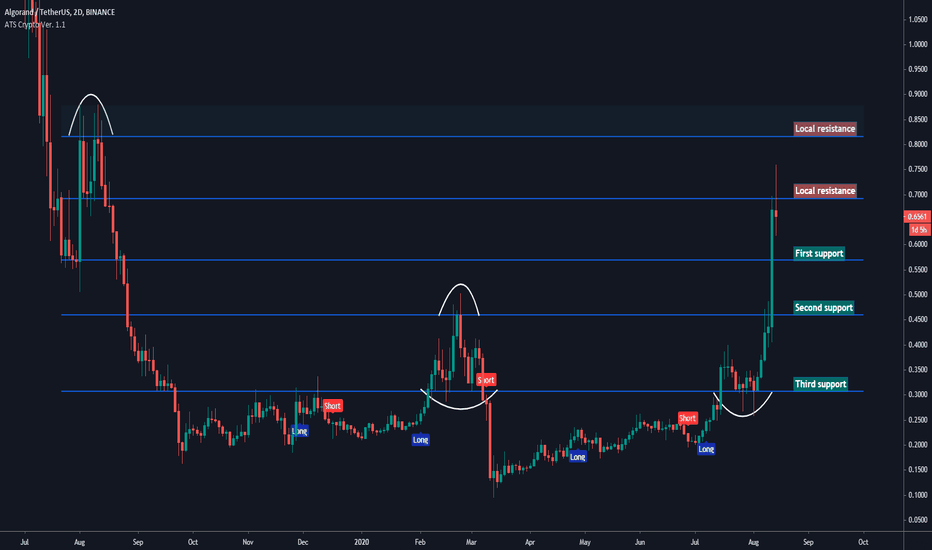The image size is (932, 550).
Task: Select the ATS Crypto Ver. 1.1 indicator label
Action: click(x=35, y=24)
